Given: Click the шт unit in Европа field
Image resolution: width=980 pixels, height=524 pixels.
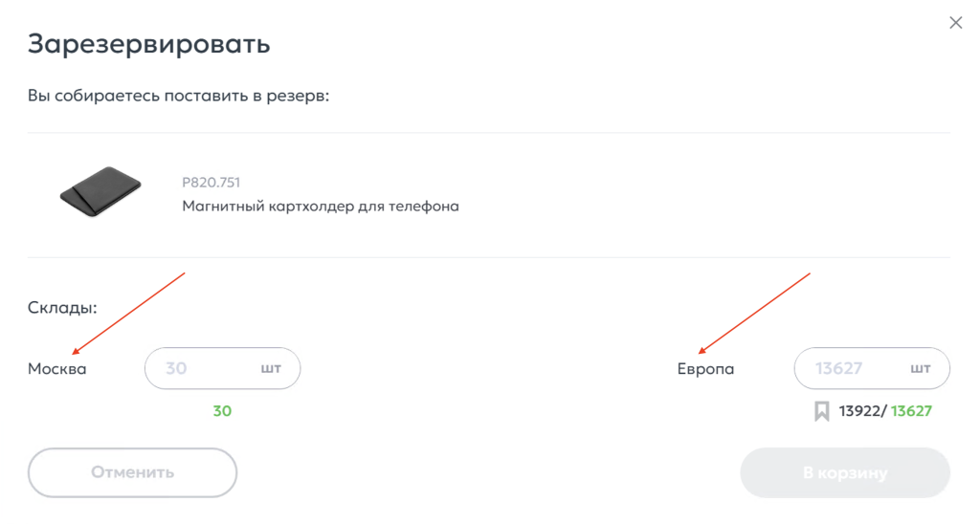Looking at the screenshot, I should pyautogui.click(x=921, y=368).
